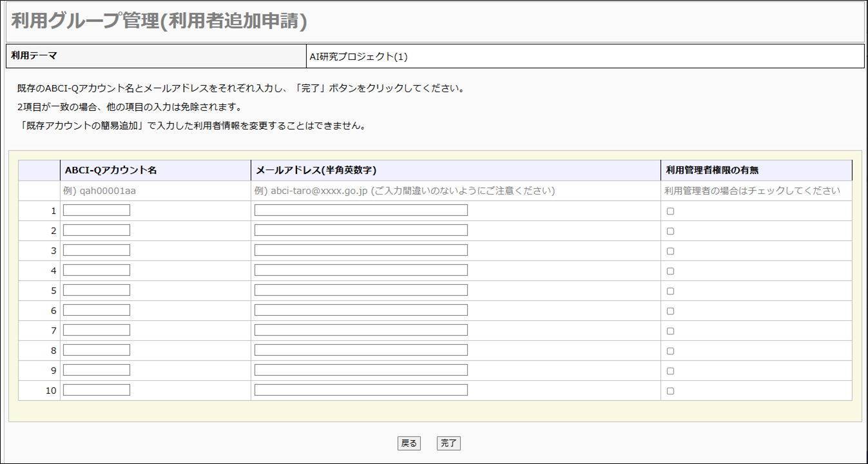Screen dimensions: 868x464
Task: Select the row 2 ABCI-Q account name field
Action: coord(97,230)
